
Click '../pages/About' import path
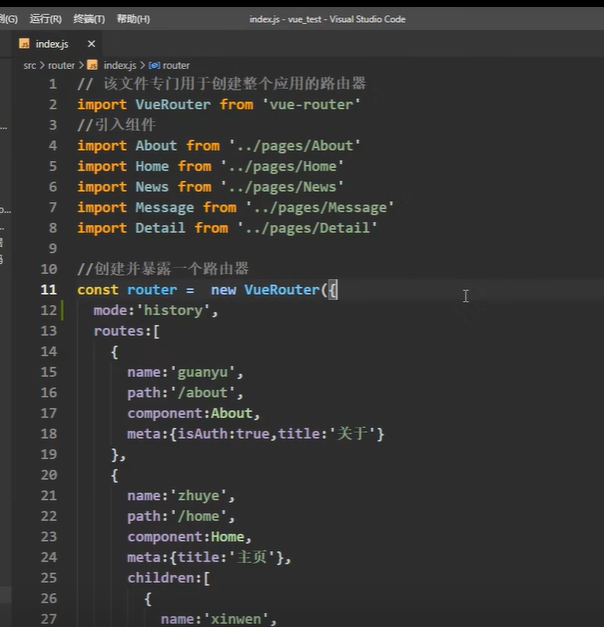pyautogui.click(x=294, y=146)
